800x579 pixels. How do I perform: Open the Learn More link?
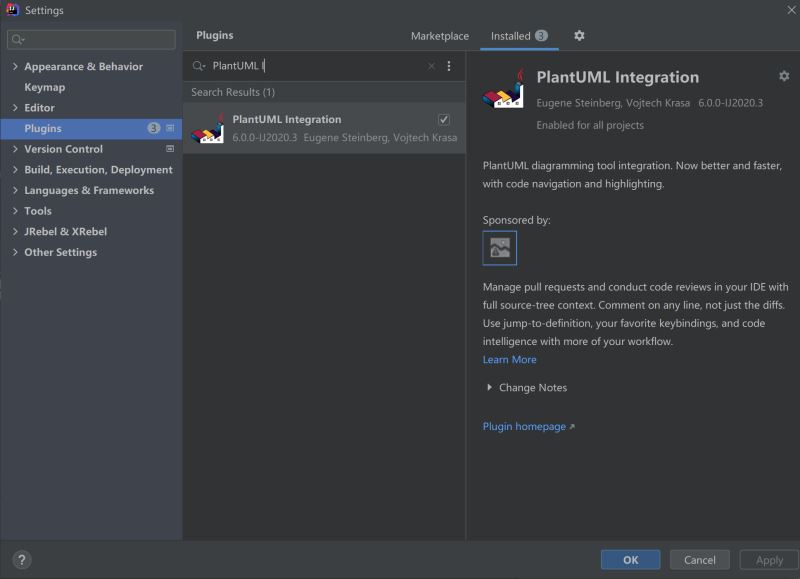[x=510, y=360]
